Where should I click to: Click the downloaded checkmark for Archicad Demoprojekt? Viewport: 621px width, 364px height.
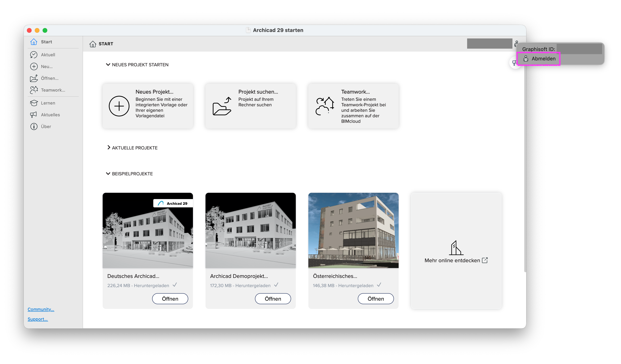(x=276, y=285)
